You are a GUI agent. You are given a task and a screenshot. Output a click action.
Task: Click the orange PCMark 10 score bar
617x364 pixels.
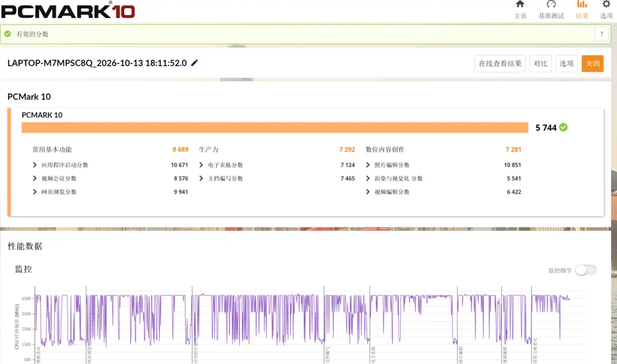click(x=275, y=127)
